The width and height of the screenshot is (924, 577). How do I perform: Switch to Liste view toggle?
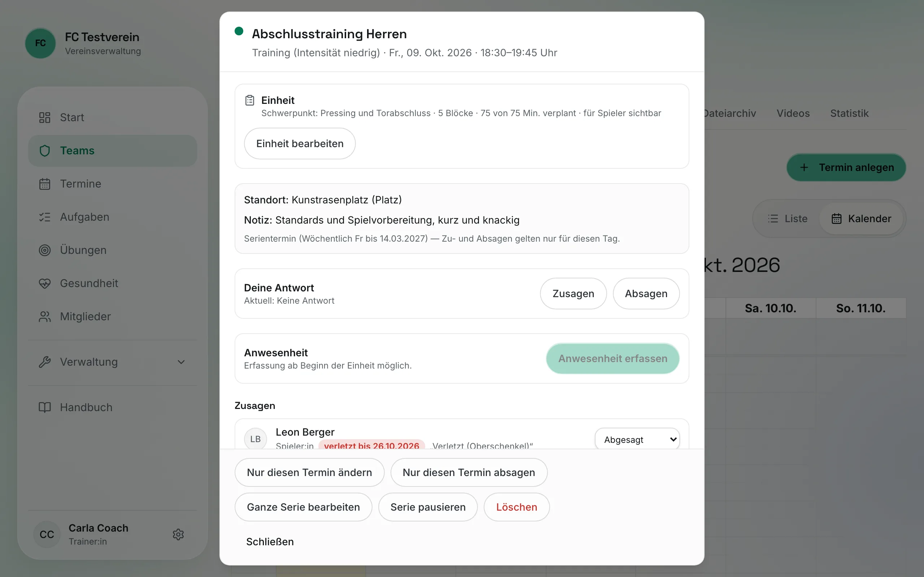(x=787, y=219)
